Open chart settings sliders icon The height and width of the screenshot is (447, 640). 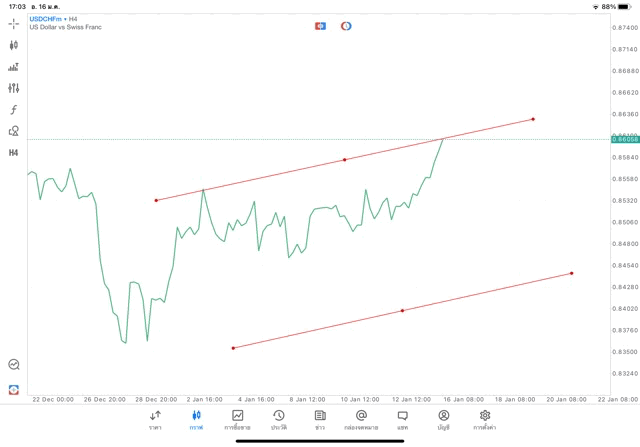(14, 88)
